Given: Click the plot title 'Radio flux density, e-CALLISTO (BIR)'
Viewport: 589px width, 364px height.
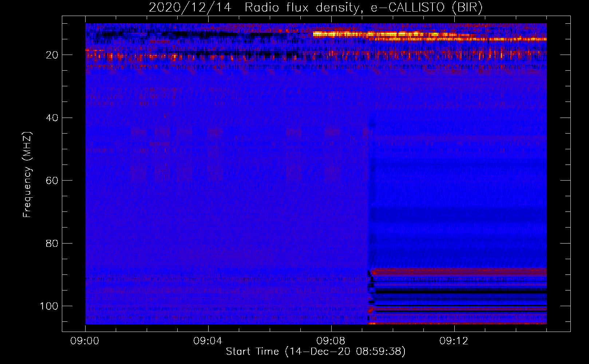Looking at the screenshot, I should point(363,8).
